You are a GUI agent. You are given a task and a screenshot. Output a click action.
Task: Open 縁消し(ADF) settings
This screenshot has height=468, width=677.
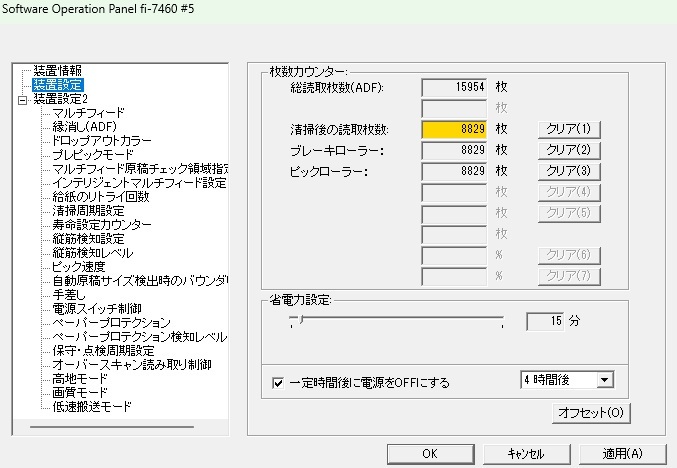(x=85, y=127)
